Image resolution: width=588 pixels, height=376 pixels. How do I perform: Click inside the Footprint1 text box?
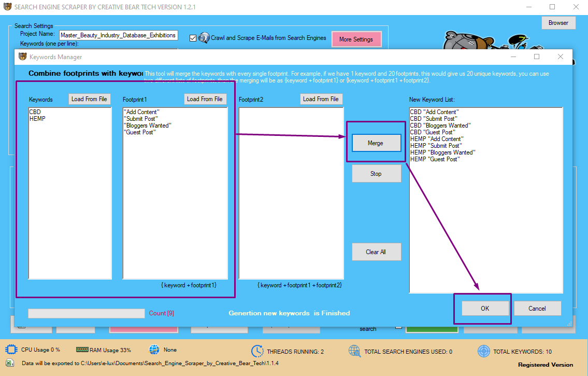[175, 193]
